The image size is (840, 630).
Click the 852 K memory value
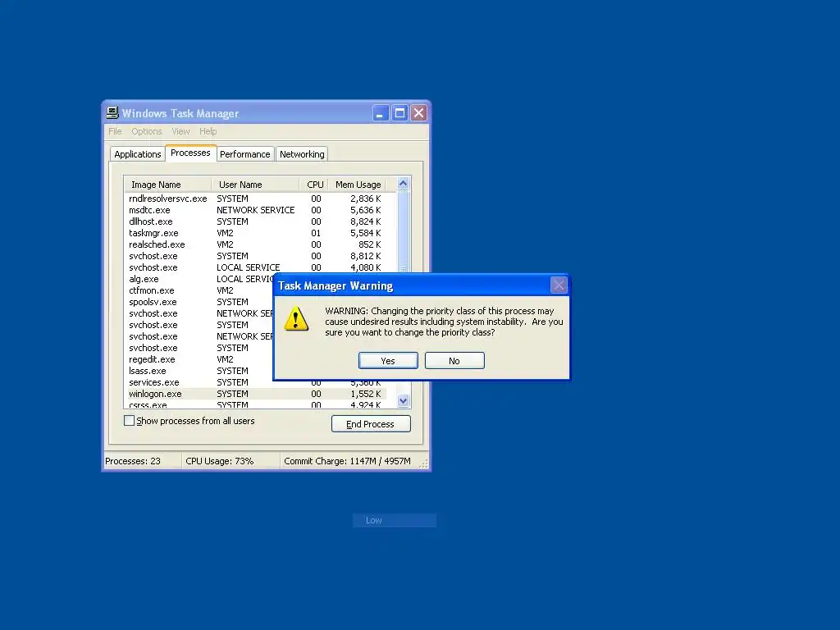pyautogui.click(x=370, y=244)
